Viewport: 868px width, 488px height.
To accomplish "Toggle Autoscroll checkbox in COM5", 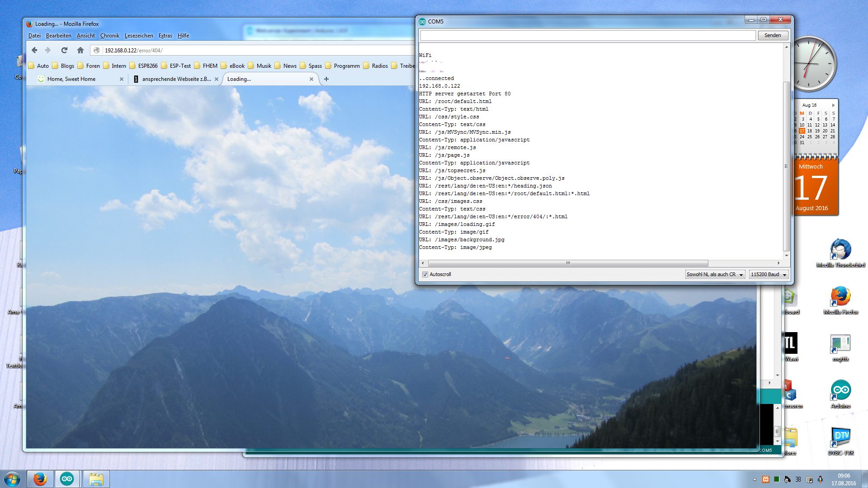I will 425,274.
